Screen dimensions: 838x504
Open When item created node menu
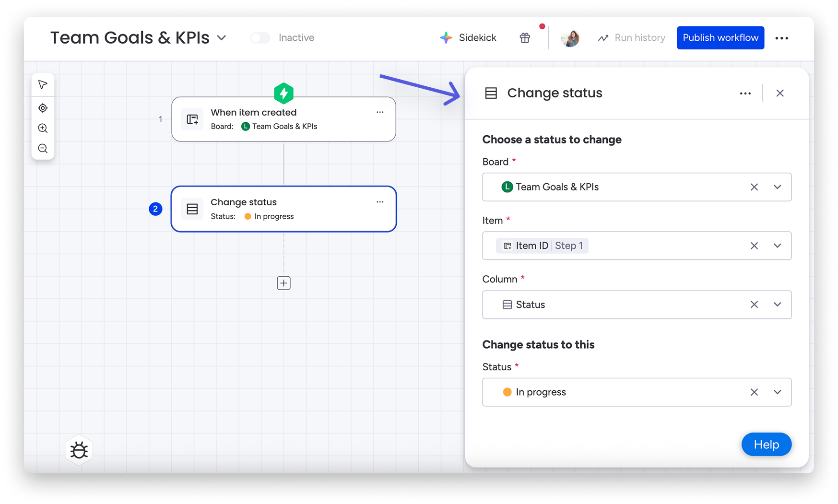(x=380, y=112)
